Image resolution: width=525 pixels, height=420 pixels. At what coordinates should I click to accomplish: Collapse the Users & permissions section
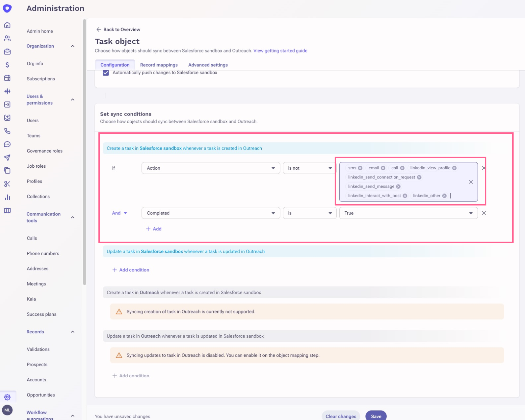point(73,99)
